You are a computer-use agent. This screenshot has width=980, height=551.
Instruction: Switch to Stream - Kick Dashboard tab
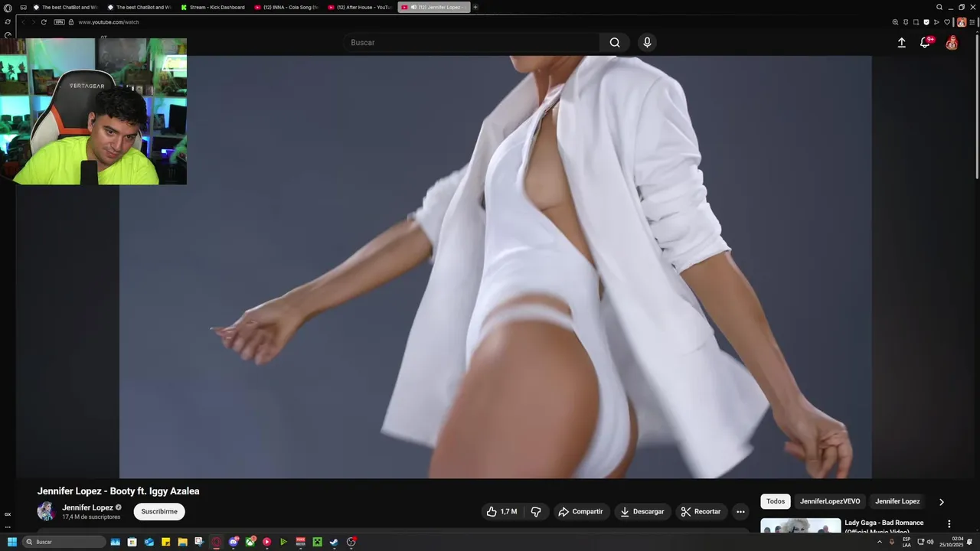click(213, 7)
